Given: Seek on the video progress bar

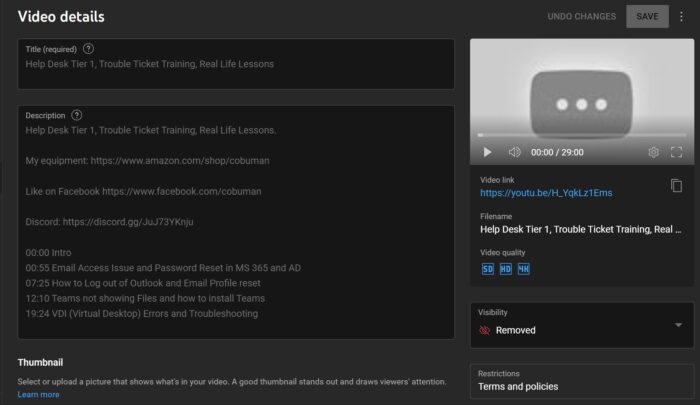Looking at the screenshot, I should pos(582,134).
